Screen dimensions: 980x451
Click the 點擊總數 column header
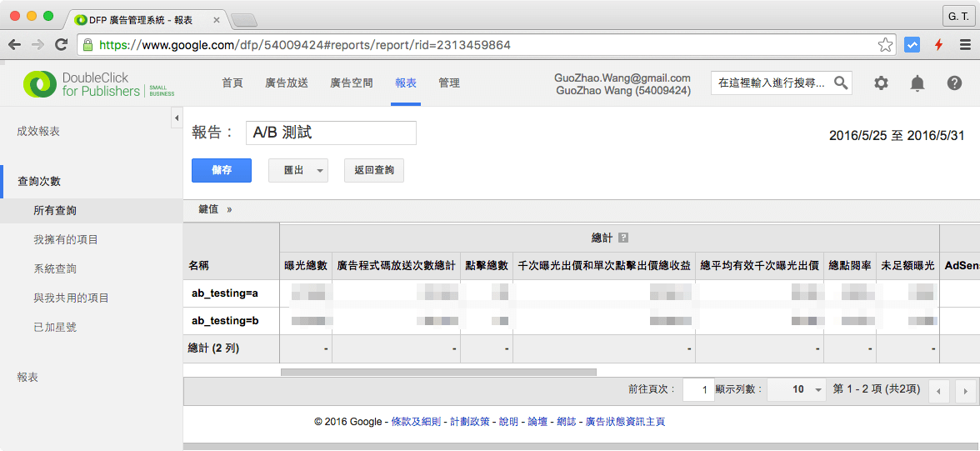point(487,265)
